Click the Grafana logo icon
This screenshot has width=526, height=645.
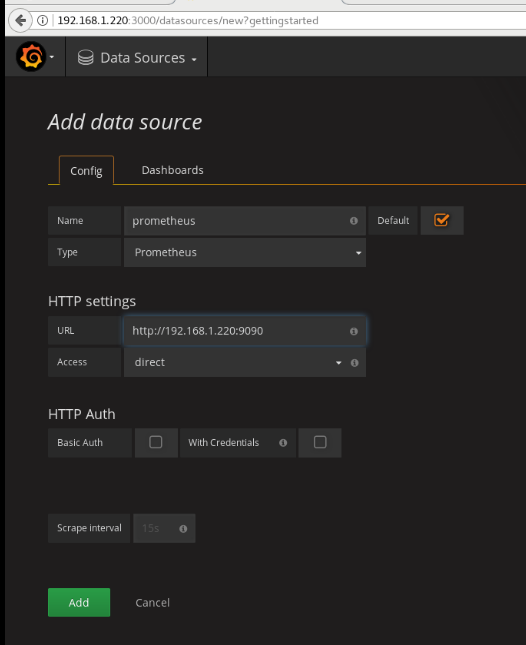[x=31, y=56]
